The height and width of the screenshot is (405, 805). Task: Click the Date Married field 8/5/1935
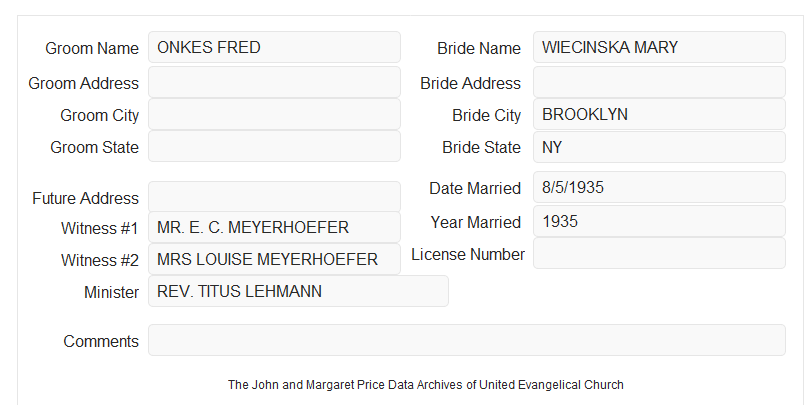pos(659,187)
